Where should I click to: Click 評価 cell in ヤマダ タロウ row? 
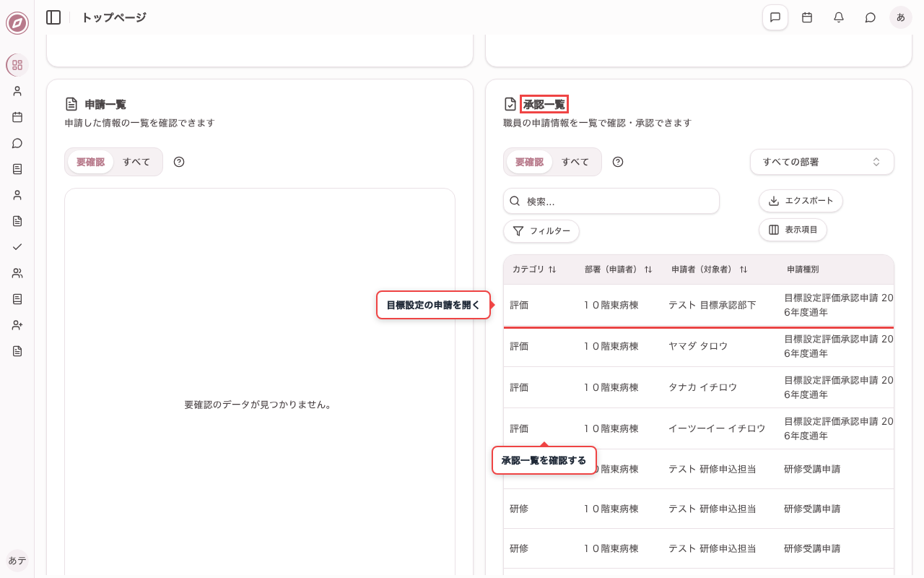(519, 347)
